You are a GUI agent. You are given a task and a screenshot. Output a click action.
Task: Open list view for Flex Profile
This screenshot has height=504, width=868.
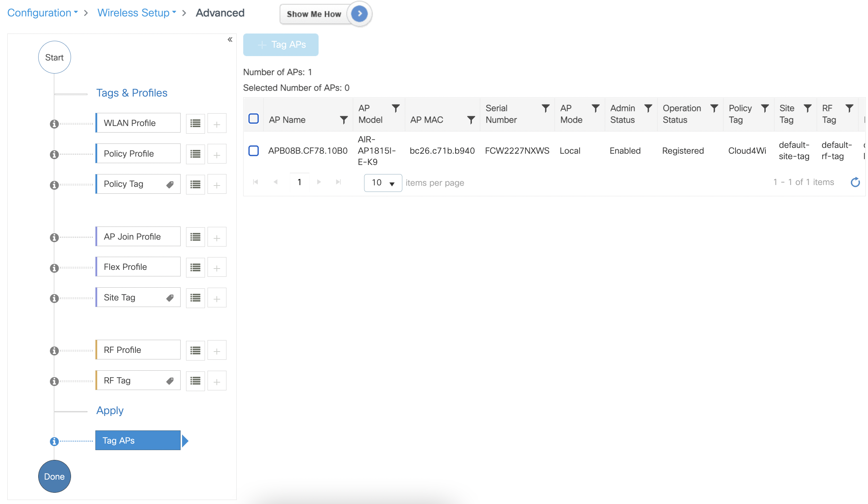tap(196, 268)
